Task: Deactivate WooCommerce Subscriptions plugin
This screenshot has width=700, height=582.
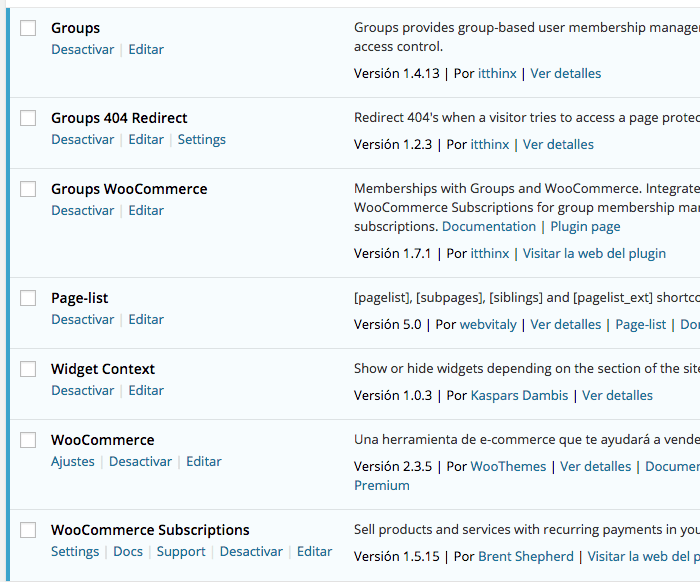Action: (x=251, y=552)
